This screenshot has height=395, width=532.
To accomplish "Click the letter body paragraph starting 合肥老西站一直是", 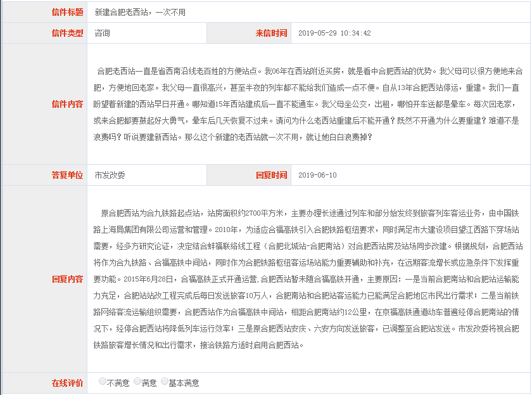I will point(308,104).
